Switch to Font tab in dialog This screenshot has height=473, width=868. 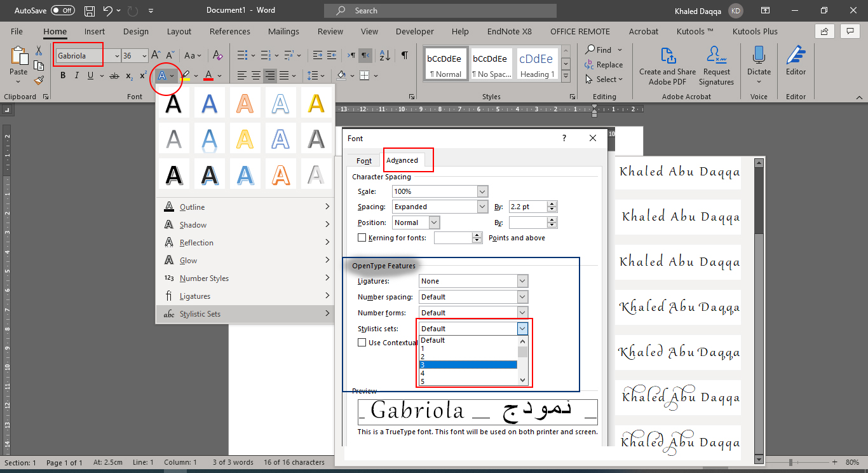pos(364,161)
